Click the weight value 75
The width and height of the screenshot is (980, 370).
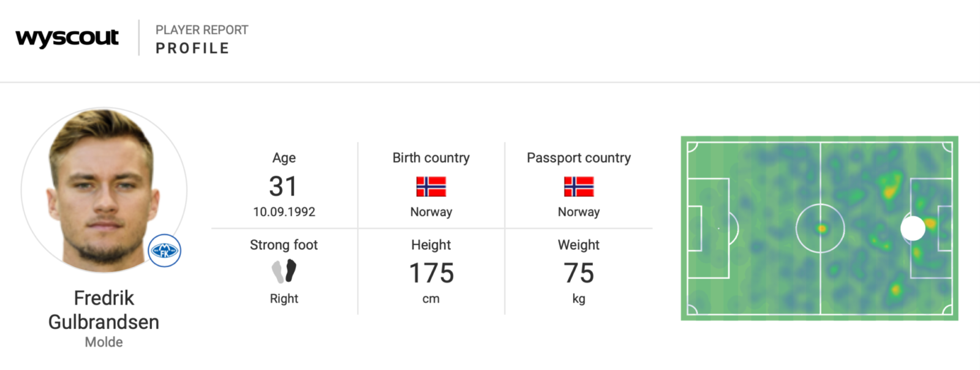pos(579,273)
